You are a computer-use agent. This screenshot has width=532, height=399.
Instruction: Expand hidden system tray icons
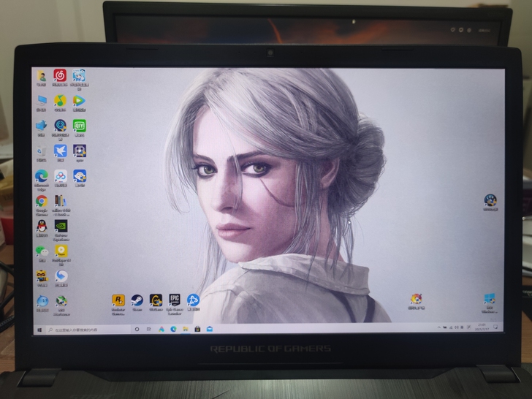pyautogui.click(x=438, y=327)
